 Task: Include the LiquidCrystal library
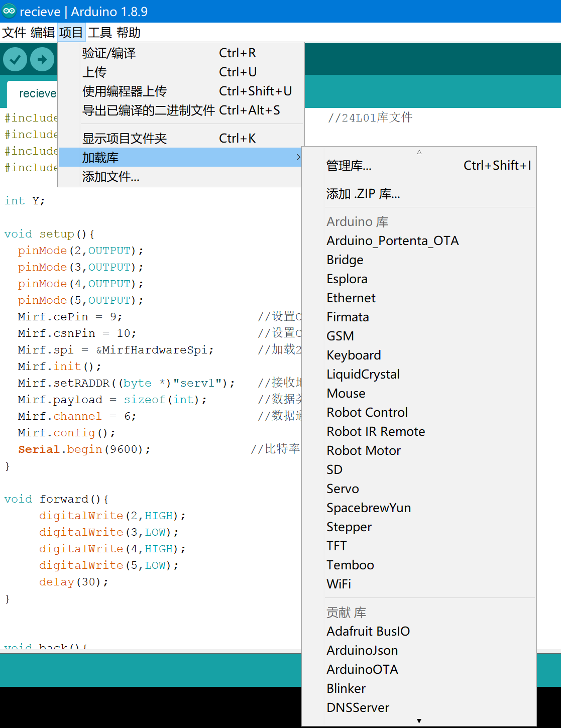point(419,374)
